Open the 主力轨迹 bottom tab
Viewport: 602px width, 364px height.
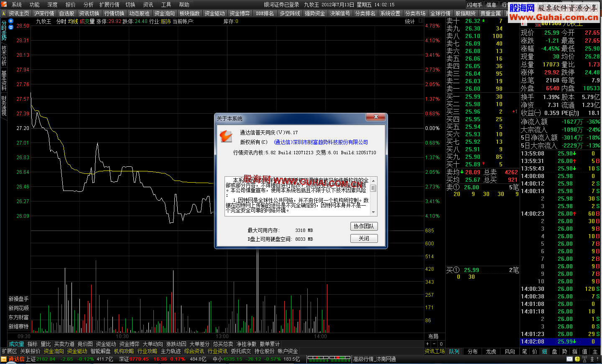[171, 351]
